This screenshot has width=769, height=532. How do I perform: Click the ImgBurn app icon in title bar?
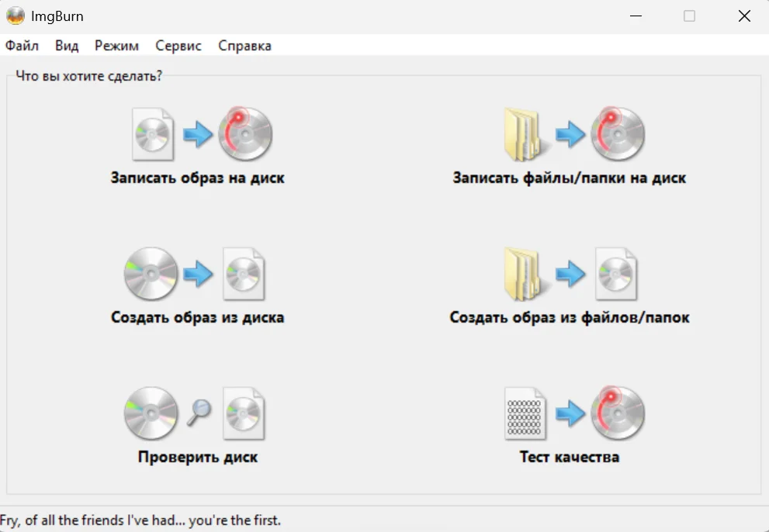(x=16, y=16)
